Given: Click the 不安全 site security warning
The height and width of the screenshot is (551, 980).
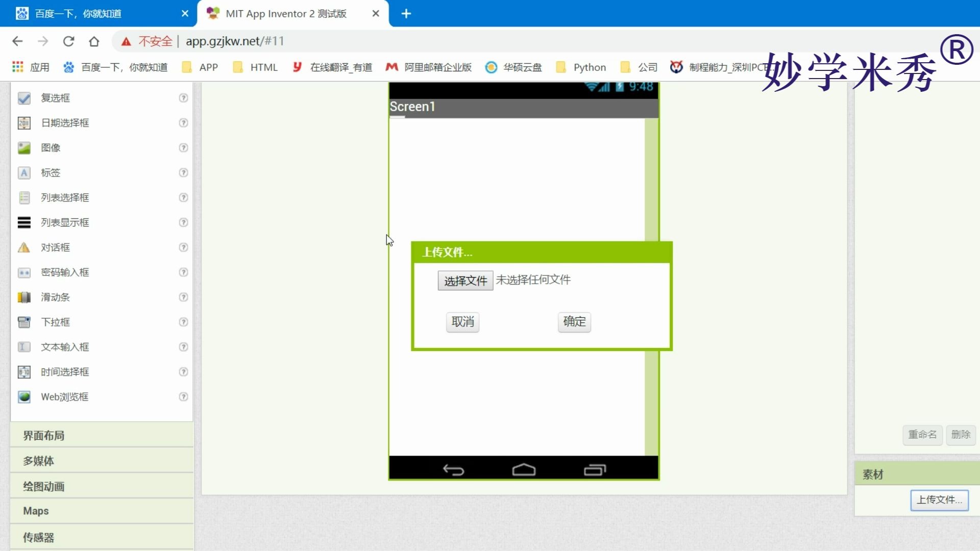Looking at the screenshot, I should point(146,41).
